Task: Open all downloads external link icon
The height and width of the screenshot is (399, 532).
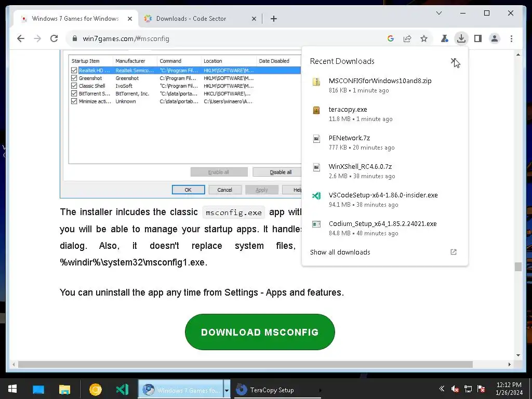Action: tap(453, 252)
